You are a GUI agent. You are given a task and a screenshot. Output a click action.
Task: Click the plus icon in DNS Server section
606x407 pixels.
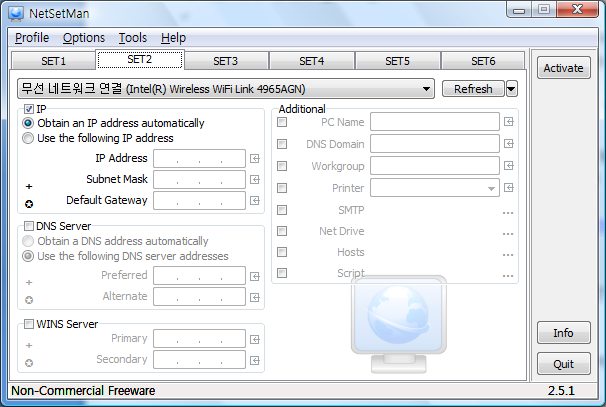point(29,283)
